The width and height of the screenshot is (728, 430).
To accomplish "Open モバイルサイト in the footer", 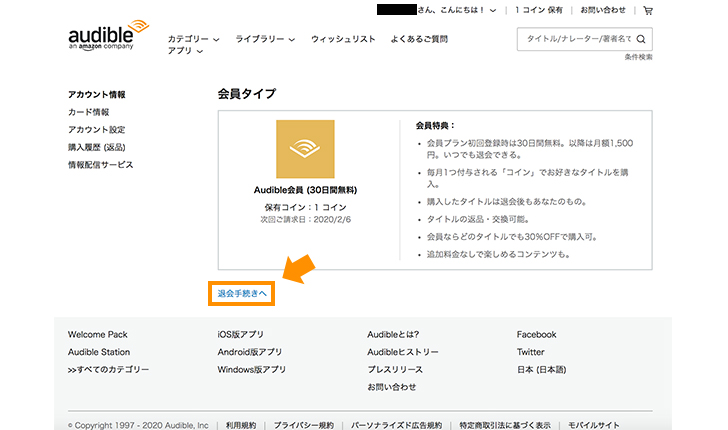I will coord(594,425).
